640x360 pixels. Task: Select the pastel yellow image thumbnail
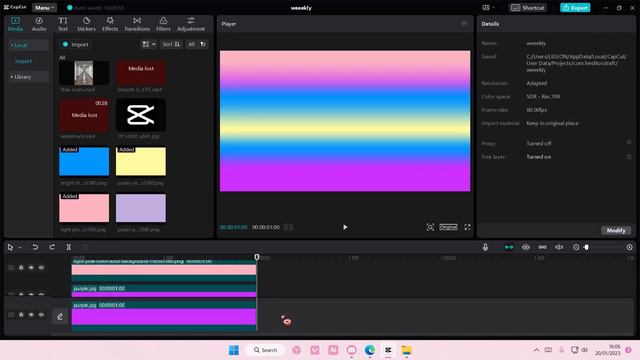(x=141, y=161)
